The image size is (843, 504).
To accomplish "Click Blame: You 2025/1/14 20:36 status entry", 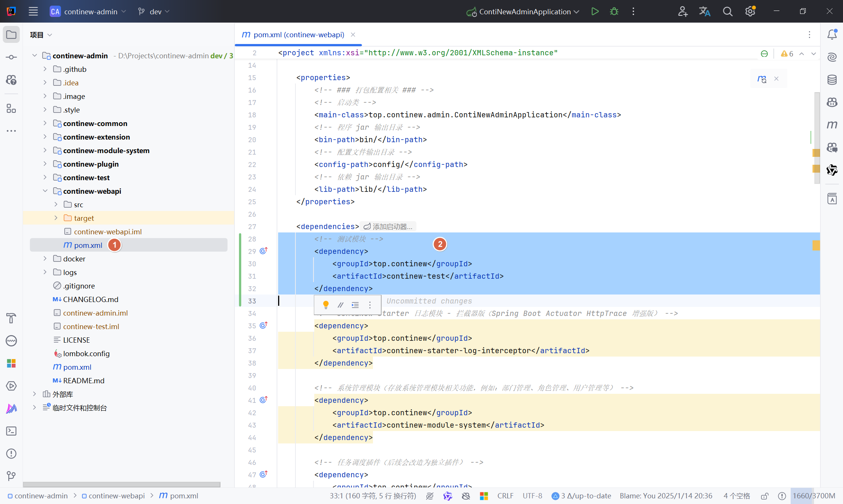I will [666, 496].
